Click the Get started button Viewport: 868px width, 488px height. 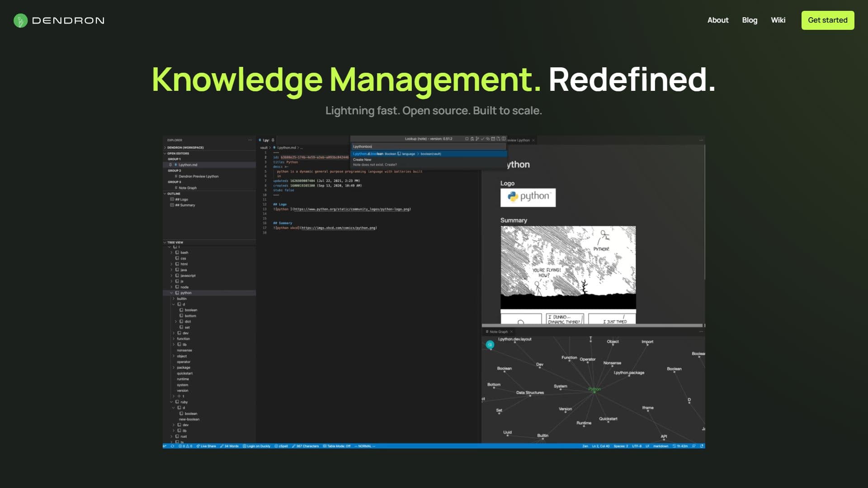coord(828,20)
